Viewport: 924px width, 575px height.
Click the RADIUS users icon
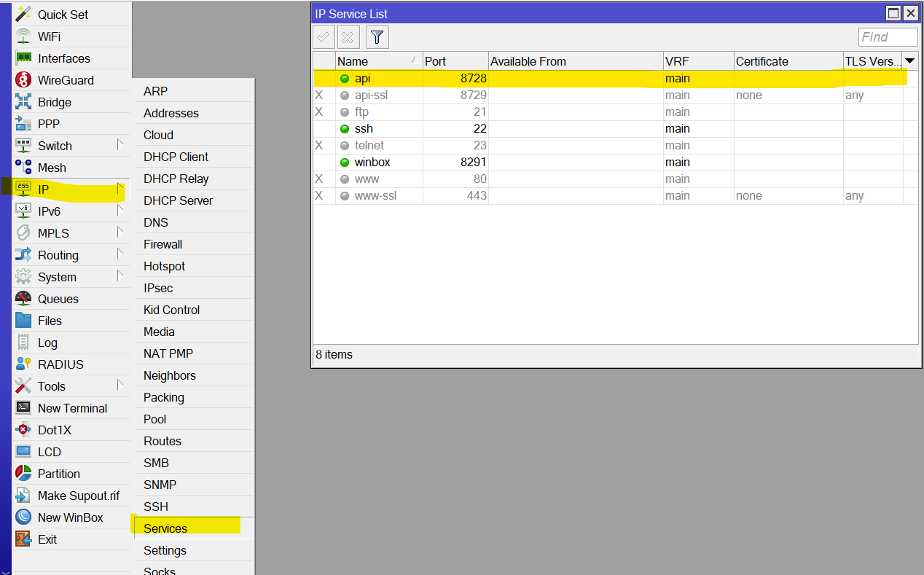(x=23, y=364)
